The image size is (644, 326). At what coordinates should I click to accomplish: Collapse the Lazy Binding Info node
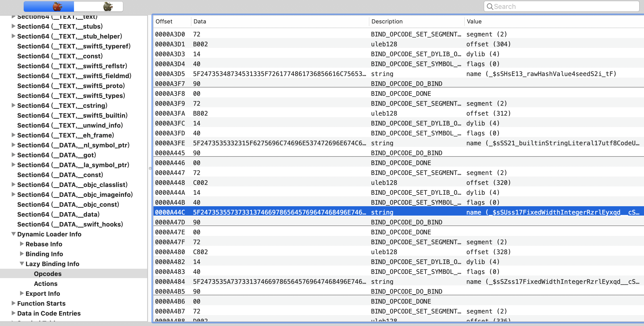[x=22, y=264]
